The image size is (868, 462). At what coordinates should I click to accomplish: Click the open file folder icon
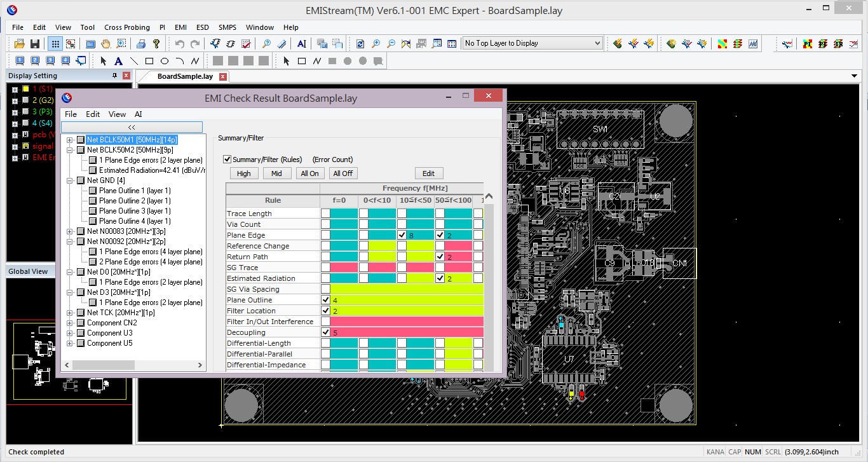point(20,43)
